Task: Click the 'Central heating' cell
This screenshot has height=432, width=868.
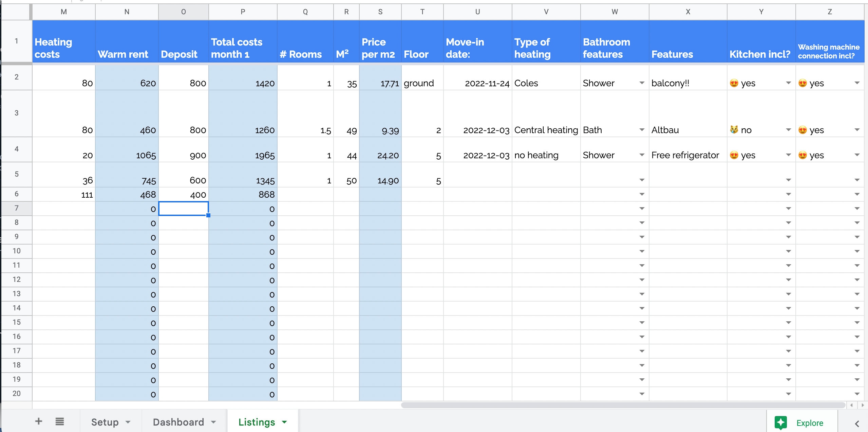Action: click(546, 113)
